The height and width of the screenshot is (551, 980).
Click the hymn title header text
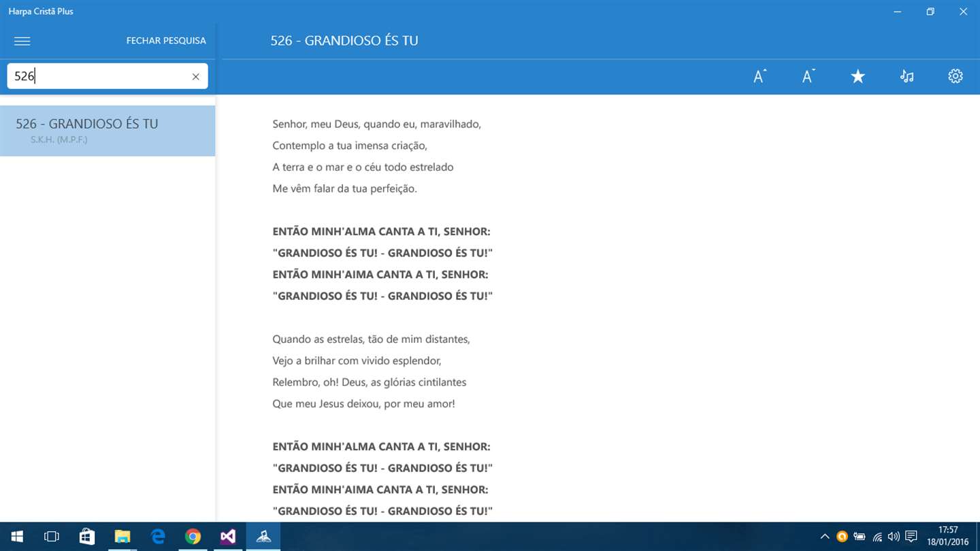pos(344,41)
